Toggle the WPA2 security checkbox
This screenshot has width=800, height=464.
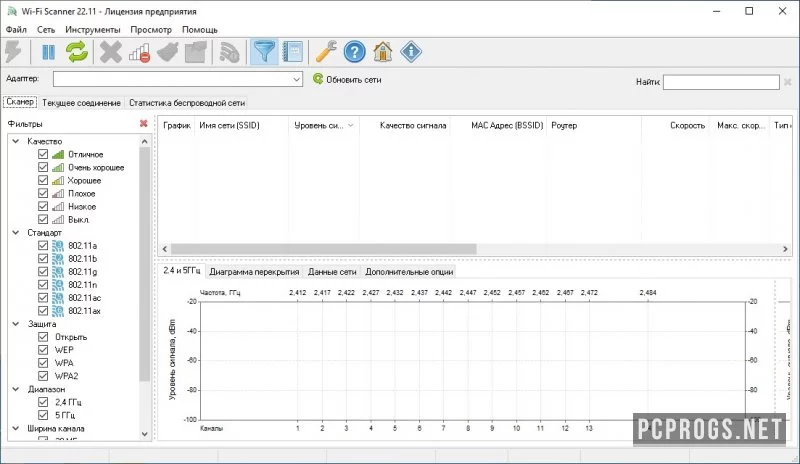pos(43,376)
